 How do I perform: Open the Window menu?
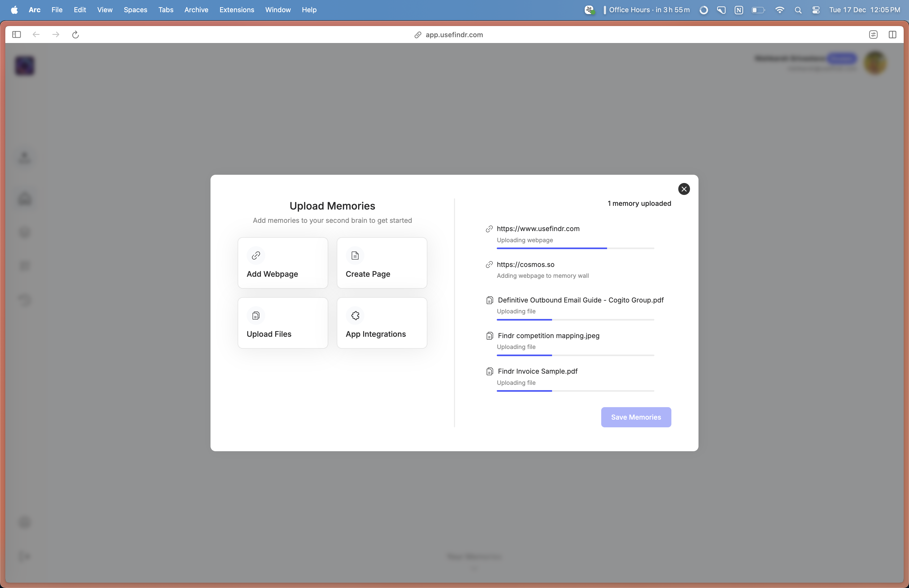coord(278,10)
